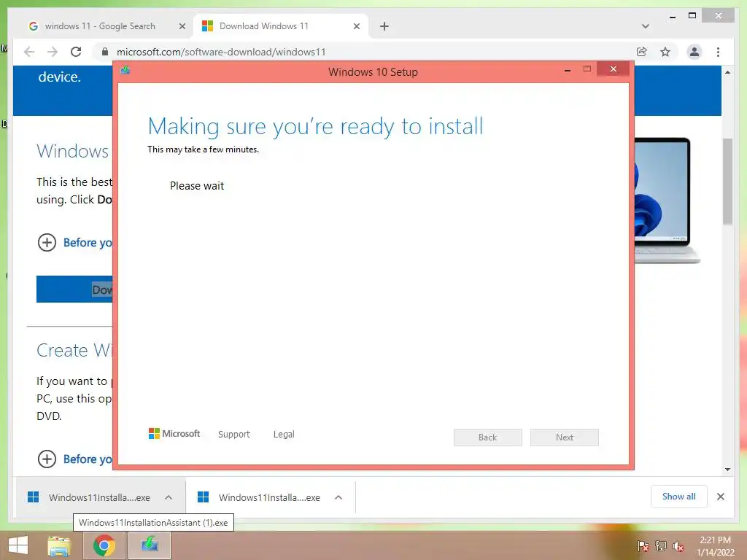The image size is (747, 560).
Task: Close the Google Search tab
Action: coord(182,26)
